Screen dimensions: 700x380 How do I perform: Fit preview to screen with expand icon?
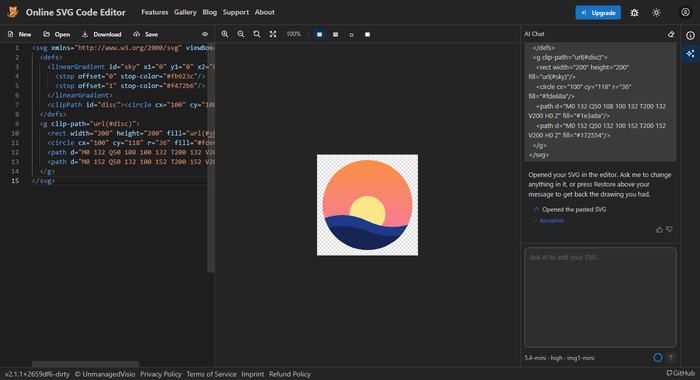coord(273,34)
